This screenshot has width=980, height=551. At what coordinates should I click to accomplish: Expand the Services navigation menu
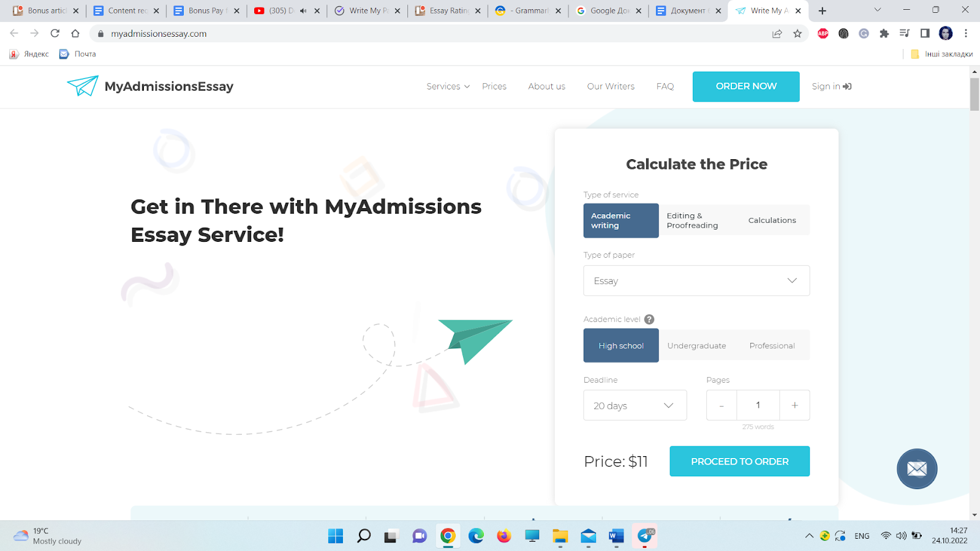448,86
